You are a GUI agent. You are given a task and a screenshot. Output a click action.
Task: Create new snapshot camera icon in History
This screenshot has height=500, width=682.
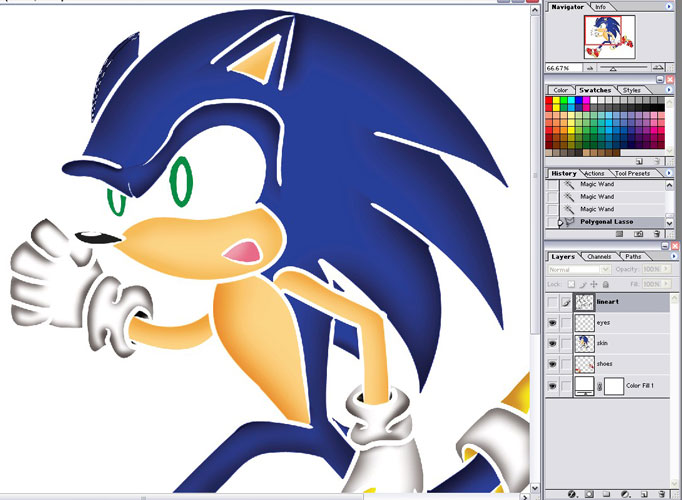(639, 234)
